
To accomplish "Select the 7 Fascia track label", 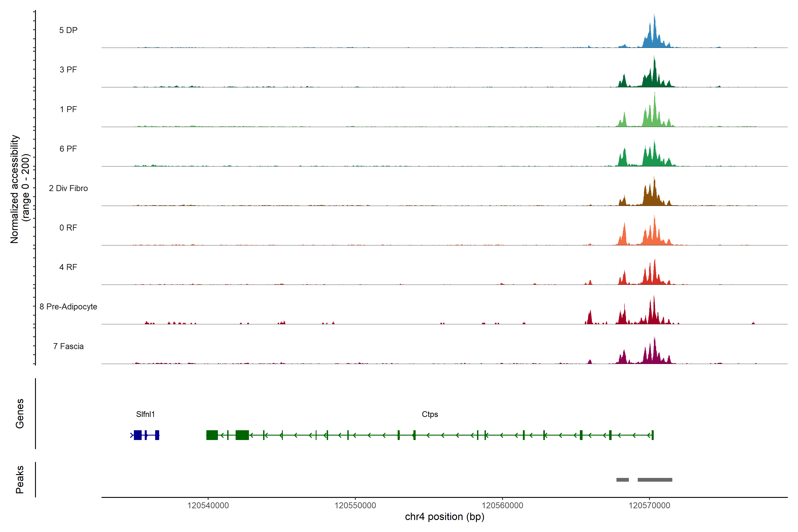I will point(68,346).
